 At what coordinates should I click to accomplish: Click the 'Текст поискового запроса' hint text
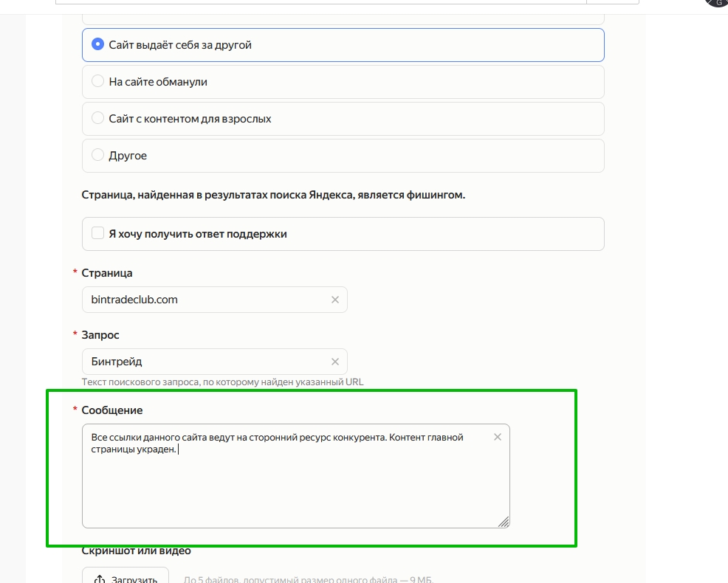point(222,382)
